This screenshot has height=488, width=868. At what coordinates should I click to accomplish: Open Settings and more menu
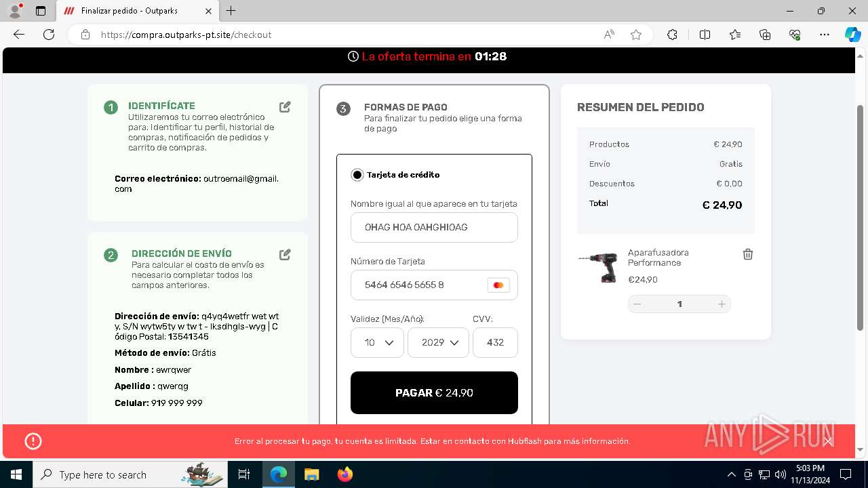(825, 35)
